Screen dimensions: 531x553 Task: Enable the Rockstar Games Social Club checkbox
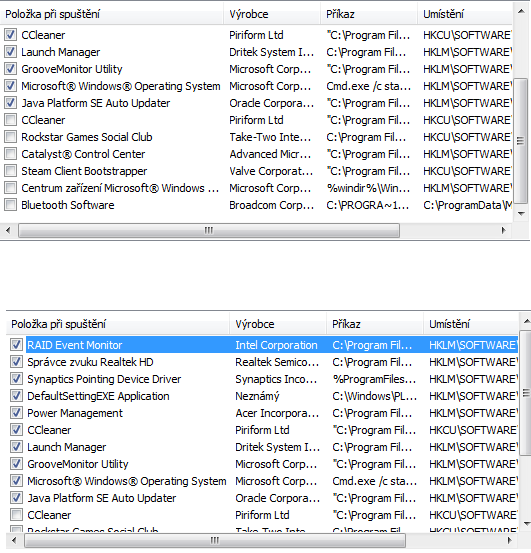(x=10, y=136)
